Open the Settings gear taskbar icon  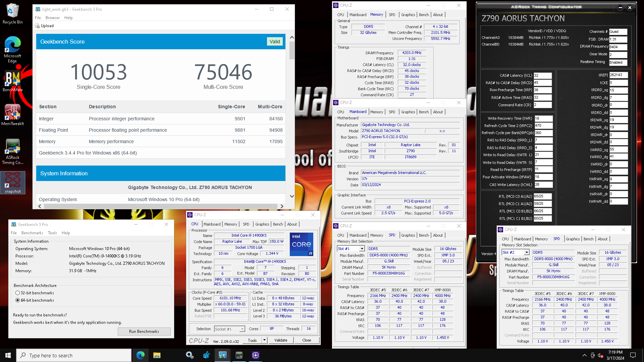[190, 355]
